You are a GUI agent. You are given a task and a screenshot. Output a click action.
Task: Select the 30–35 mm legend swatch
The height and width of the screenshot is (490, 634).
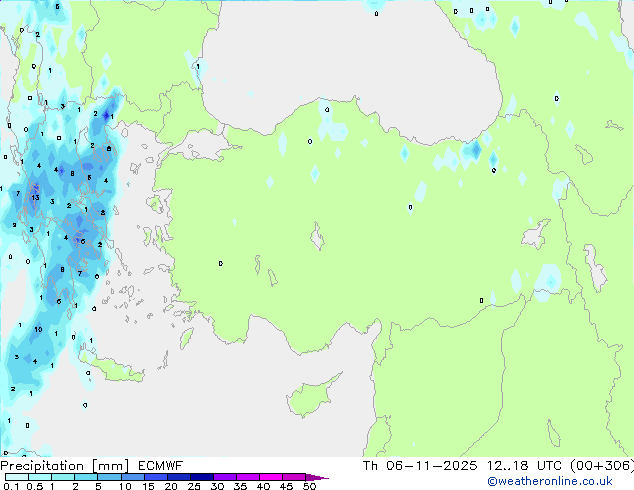(225, 477)
